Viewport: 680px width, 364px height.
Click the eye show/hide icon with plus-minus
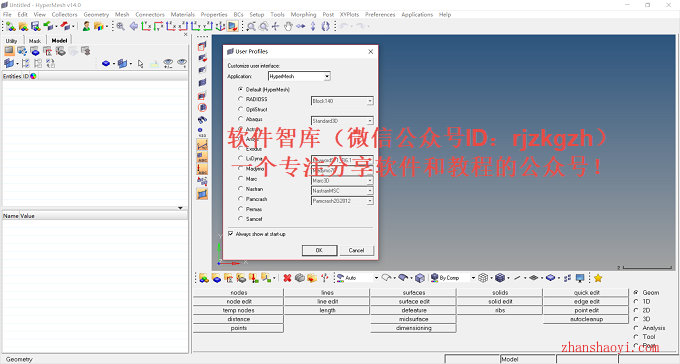tap(168, 64)
